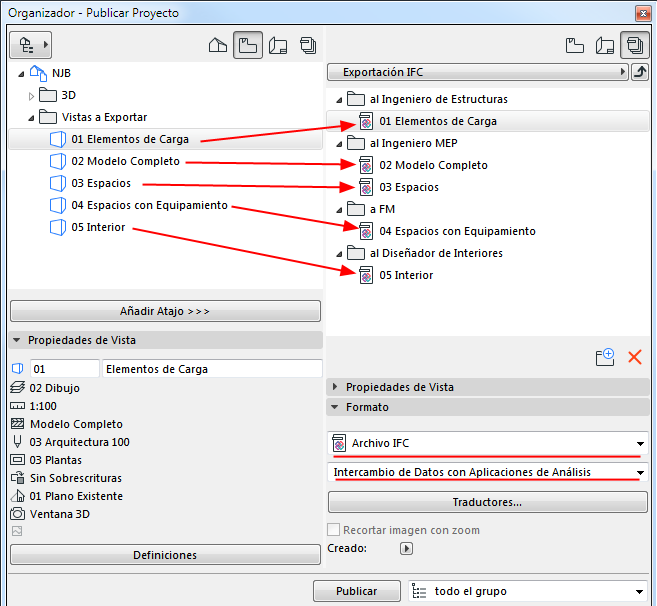This screenshot has width=657, height=606.
Task: Select IFC item 05 Interior in publisher
Action: (396, 275)
